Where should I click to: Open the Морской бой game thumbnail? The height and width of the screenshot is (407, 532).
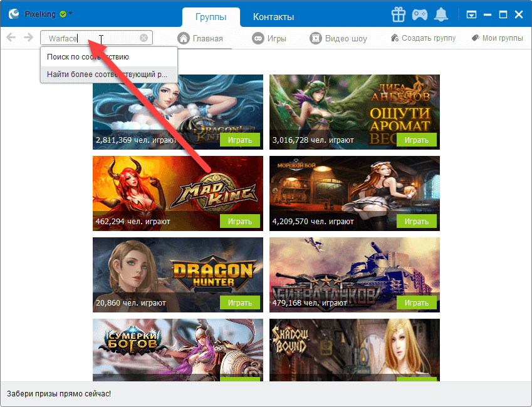tap(355, 193)
